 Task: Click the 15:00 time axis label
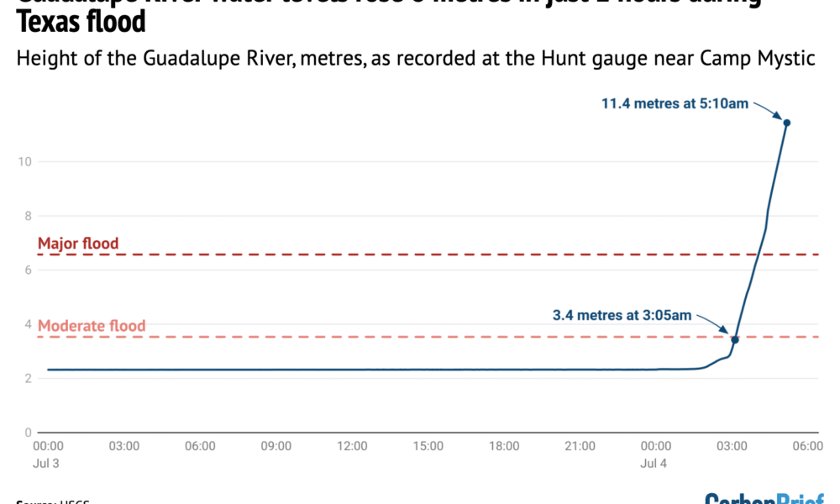pyautogui.click(x=428, y=447)
